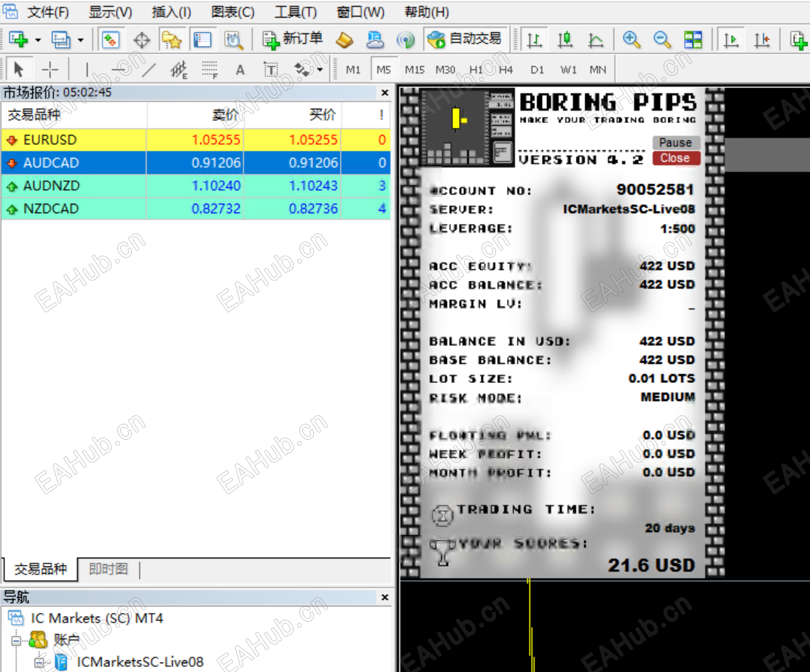Switch to bar chart display

(535, 40)
